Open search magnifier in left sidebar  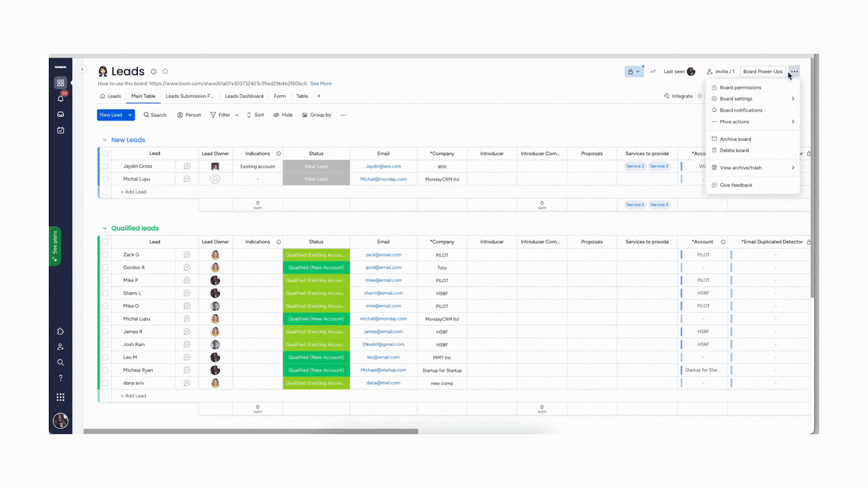click(x=61, y=362)
